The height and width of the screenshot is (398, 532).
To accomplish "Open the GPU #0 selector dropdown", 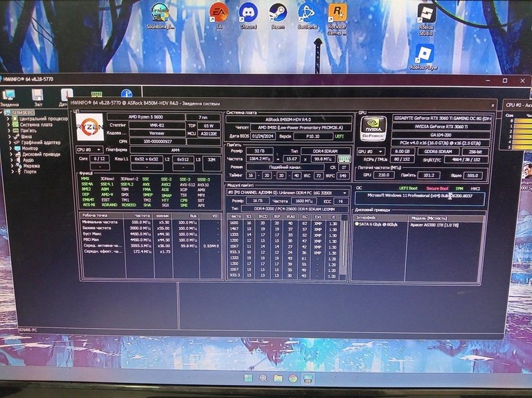I will pos(371,152).
